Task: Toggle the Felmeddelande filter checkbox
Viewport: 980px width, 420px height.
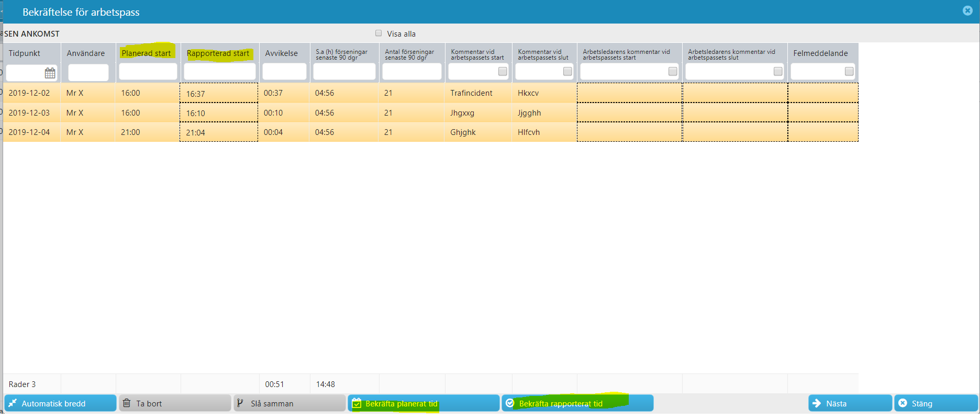Action: 849,71
